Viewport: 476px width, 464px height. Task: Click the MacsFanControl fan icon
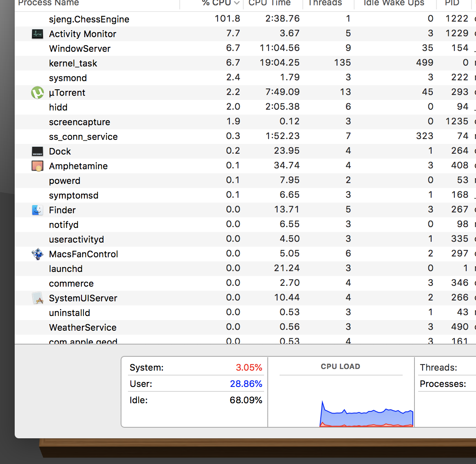coord(37,254)
